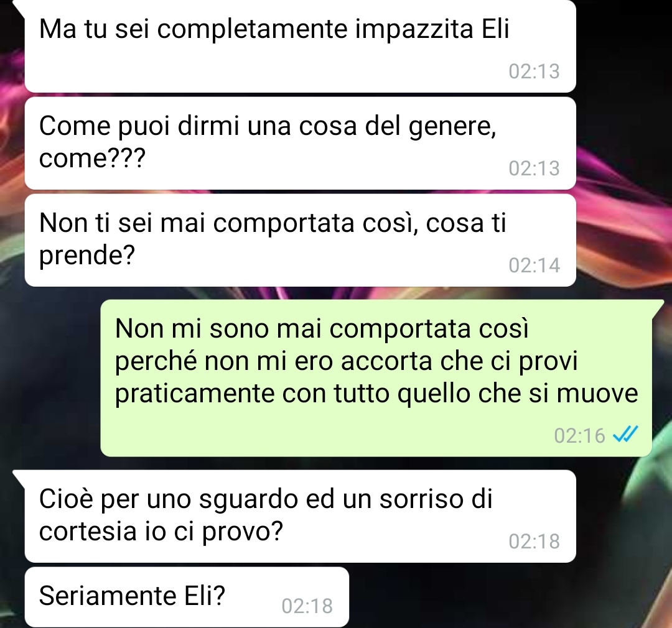Screen dimensions: 672x628
Task: Tap the 02:16 timestamp on sent message
Action: coord(579,435)
